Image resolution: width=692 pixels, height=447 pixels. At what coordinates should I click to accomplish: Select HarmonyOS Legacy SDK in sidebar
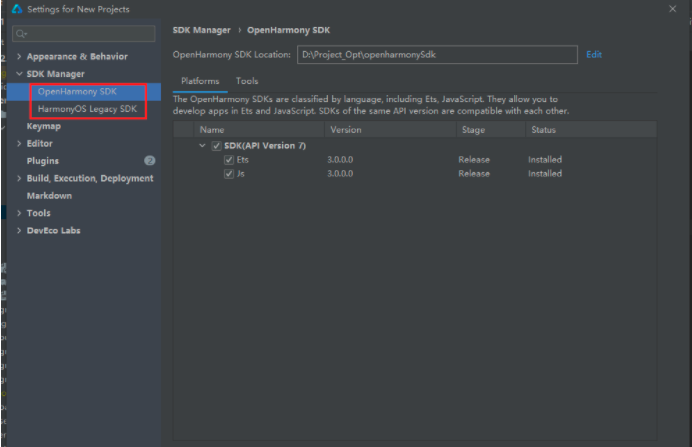(87, 109)
